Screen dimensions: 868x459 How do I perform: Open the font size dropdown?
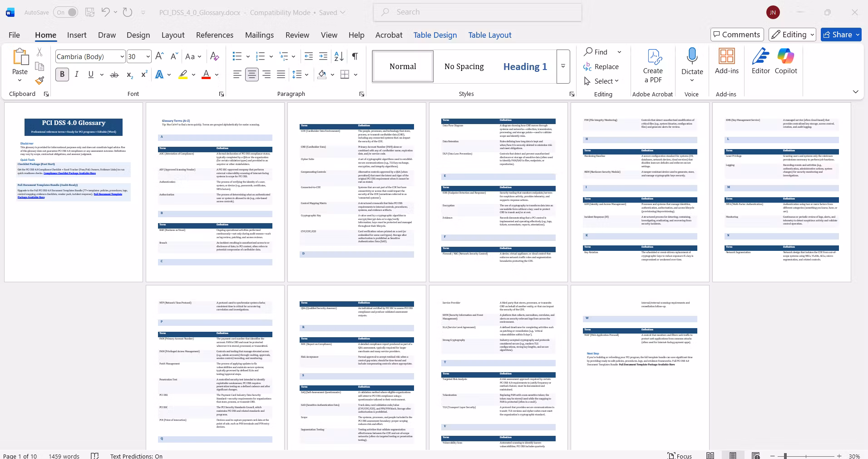pos(148,56)
